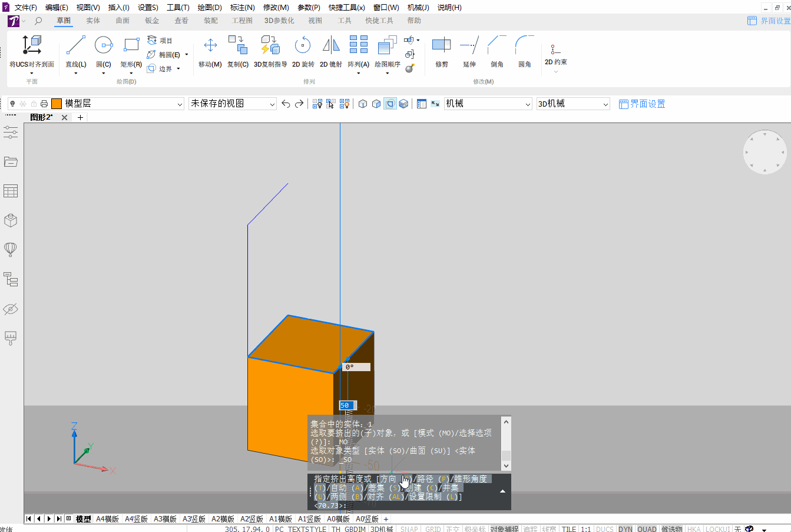Image resolution: width=791 pixels, height=532 pixels.
Task: Open the 模型层 layer dropdown
Action: click(x=180, y=104)
